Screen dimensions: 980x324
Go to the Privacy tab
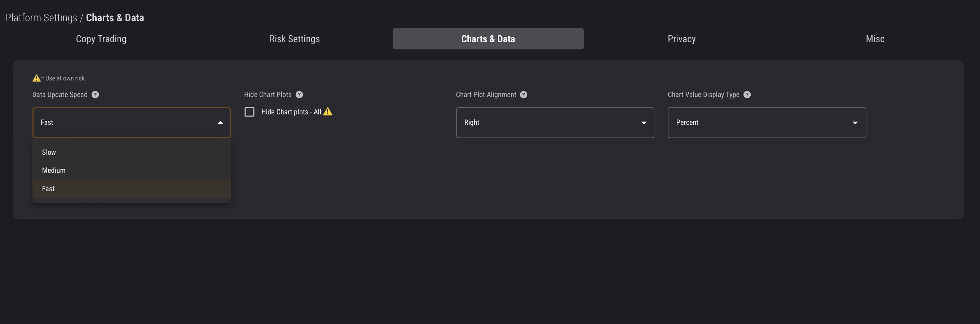(x=681, y=39)
